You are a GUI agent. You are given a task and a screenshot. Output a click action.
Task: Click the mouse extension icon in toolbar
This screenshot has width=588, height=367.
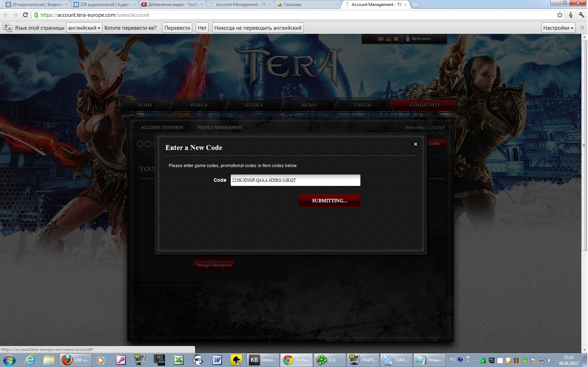tap(571, 15)
